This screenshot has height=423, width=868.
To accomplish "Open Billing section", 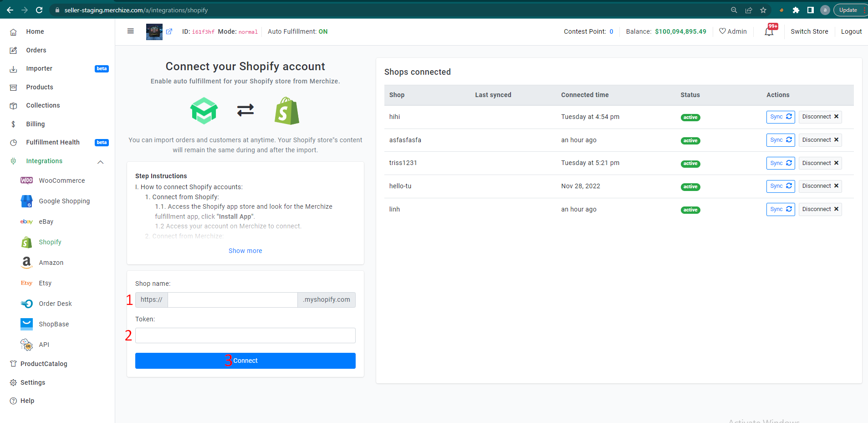I will 35,124.
